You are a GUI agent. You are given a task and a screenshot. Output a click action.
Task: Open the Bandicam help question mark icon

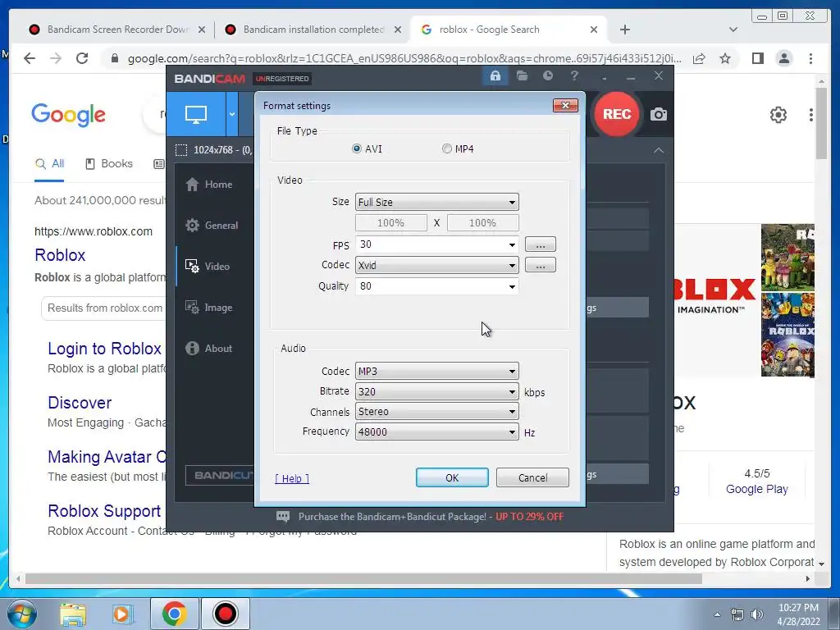click(x=574, y=76)
